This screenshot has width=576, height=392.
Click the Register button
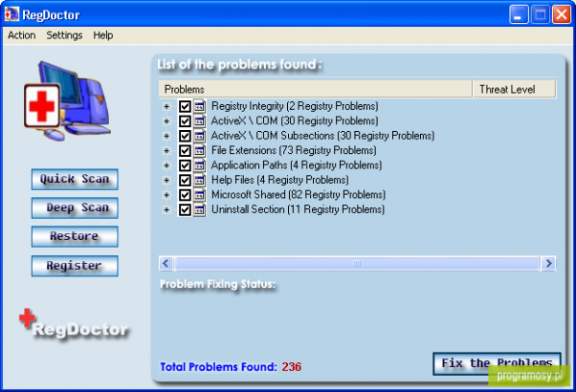(x=75, y=266)
